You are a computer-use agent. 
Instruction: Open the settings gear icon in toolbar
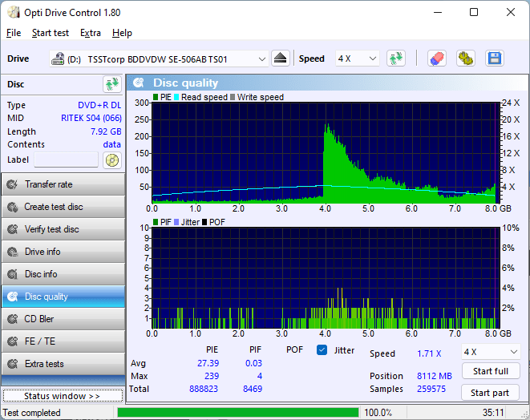click(465, 59)
